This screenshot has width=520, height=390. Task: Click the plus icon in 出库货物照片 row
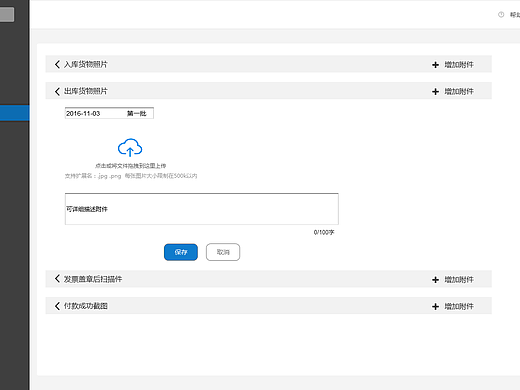435,91
